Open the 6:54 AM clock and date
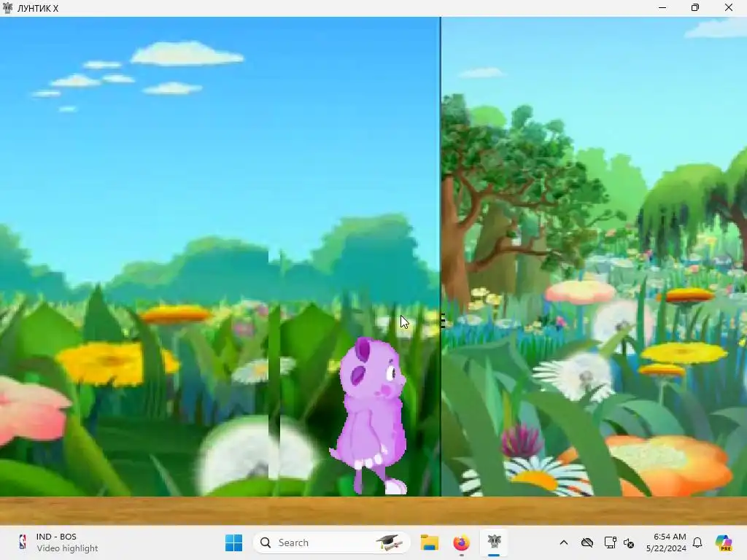Image resolution: width=747 pixels, height=560 pixels. point(666,542)
